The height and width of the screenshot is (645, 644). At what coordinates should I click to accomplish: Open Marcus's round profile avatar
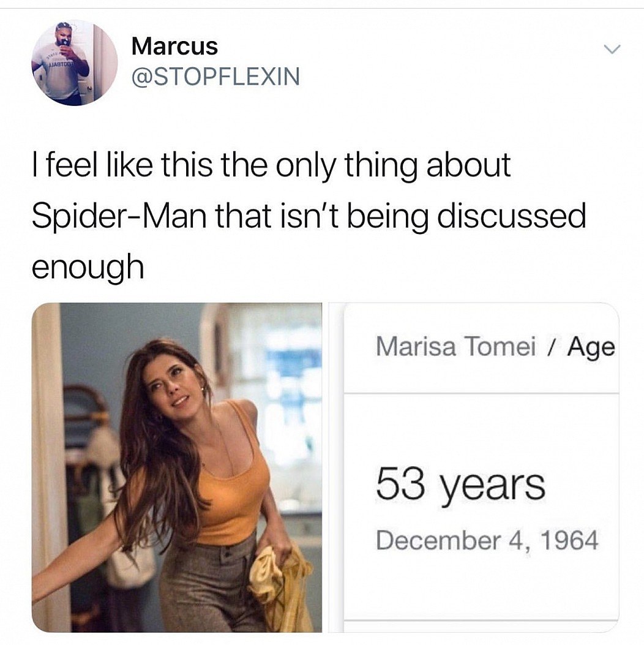pos(75,62)
